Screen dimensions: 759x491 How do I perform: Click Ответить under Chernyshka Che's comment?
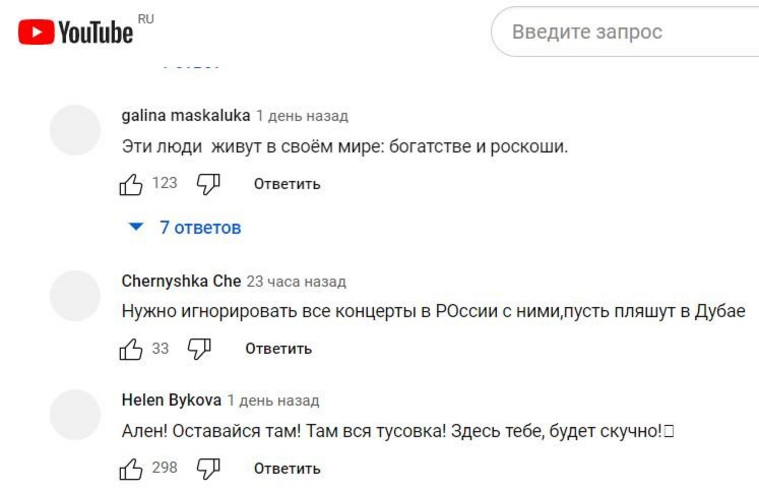pyautogui.click(x=278, y=349)
